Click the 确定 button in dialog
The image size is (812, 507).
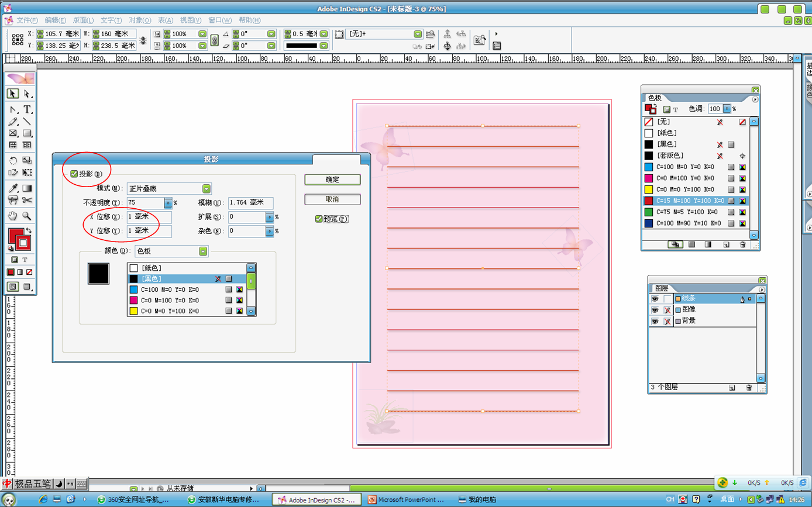tap(332, 180)
